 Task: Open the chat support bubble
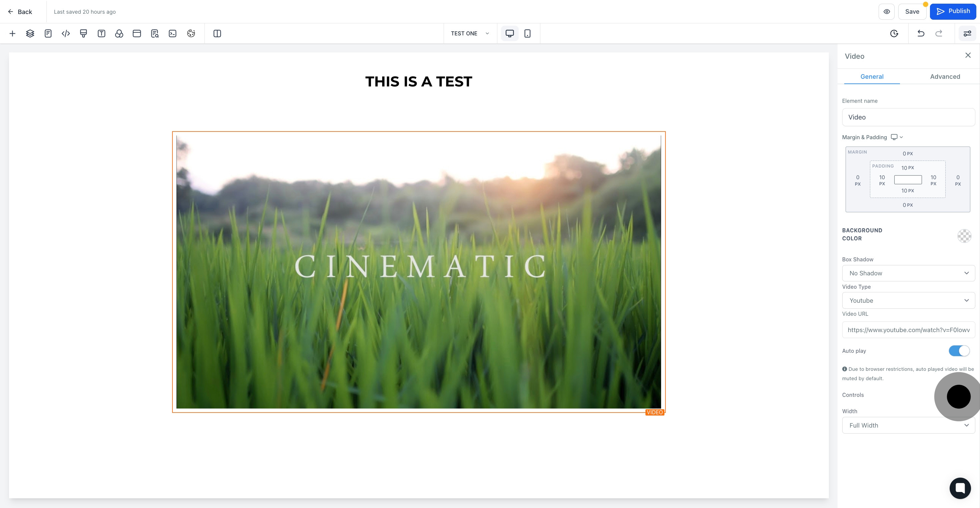(960, 488)
